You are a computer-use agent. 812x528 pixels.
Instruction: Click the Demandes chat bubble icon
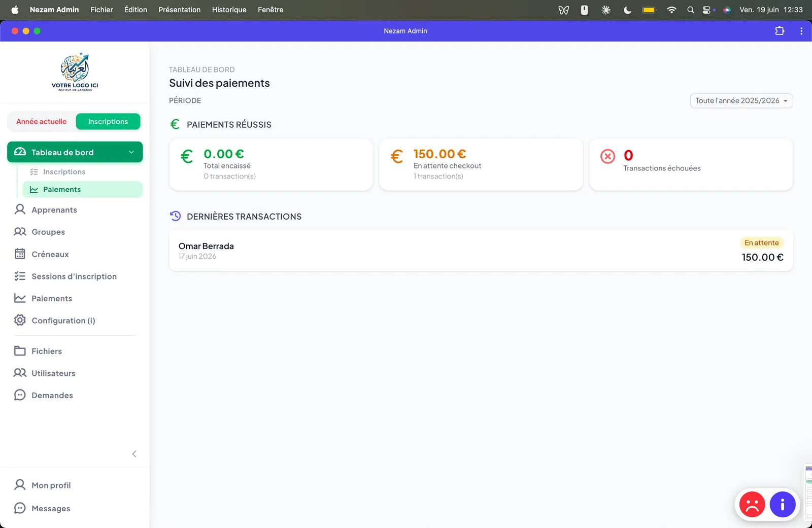point(20,395)
